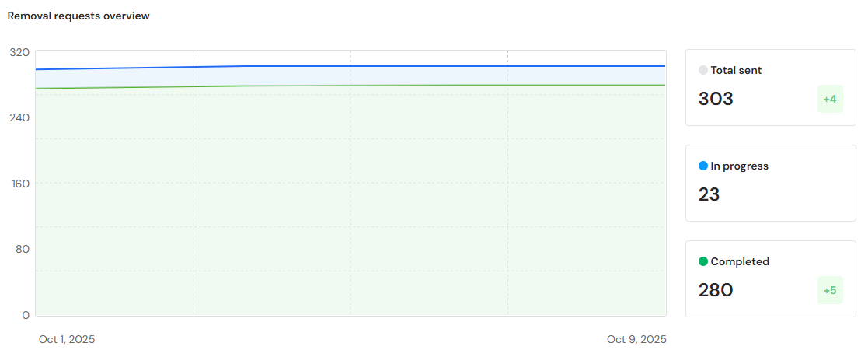
Task: Click the 320 y-axis label
Action: [x=20, y=52]
